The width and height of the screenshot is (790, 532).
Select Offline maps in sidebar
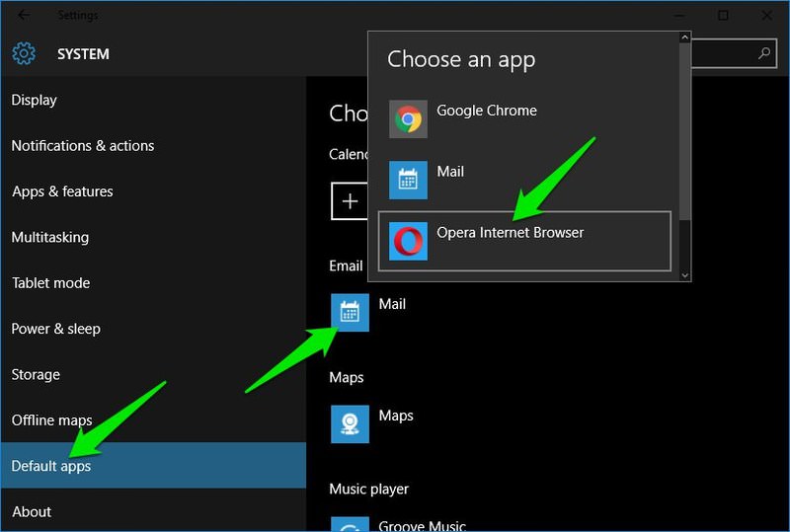point(153,420)
